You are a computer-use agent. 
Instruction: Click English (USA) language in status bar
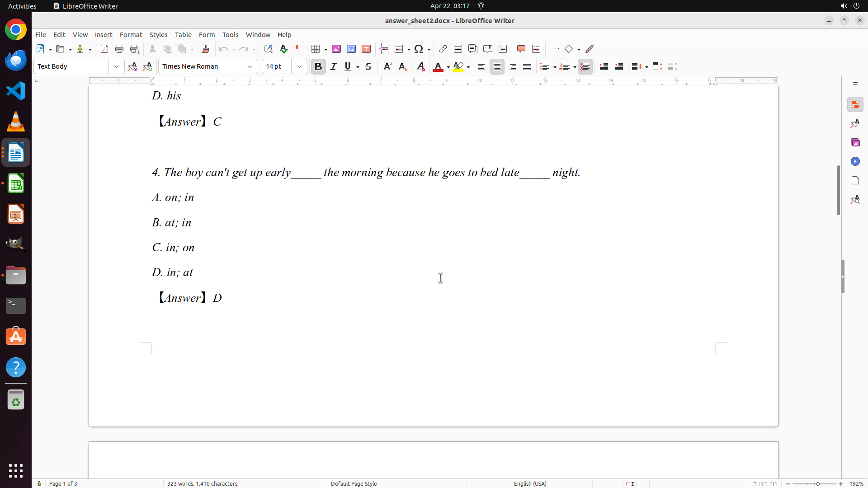coord(530,483)
